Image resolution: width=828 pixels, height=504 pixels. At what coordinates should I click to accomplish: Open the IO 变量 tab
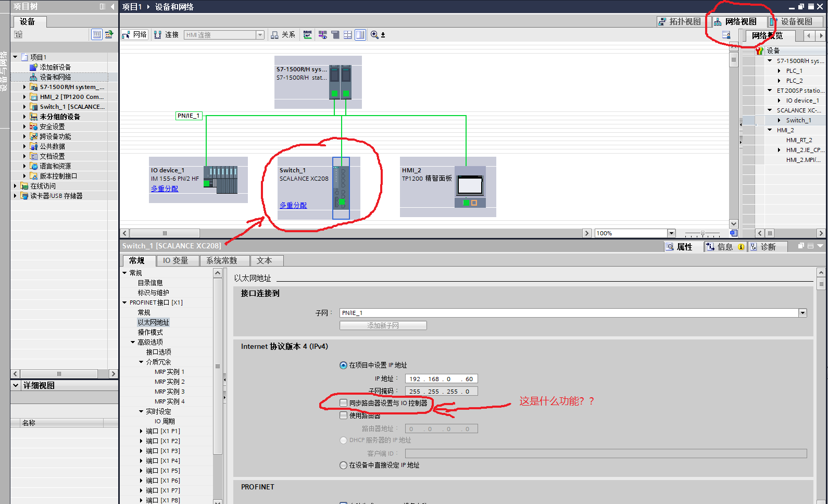point(175,260)
